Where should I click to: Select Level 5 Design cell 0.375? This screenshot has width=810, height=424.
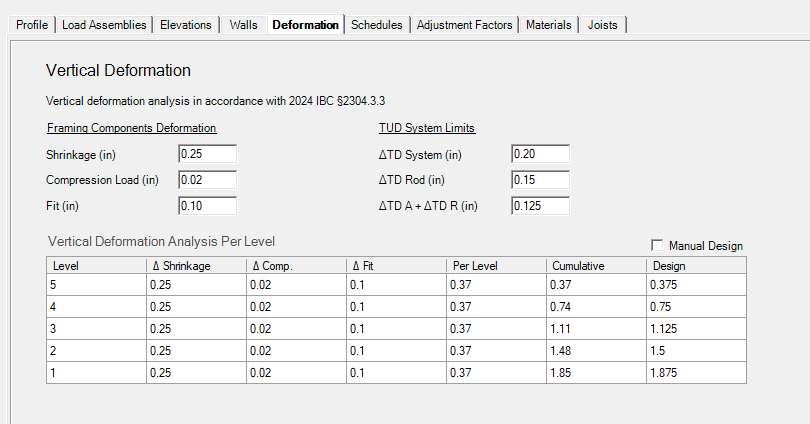pyautogui.click(x=696, y=285)
